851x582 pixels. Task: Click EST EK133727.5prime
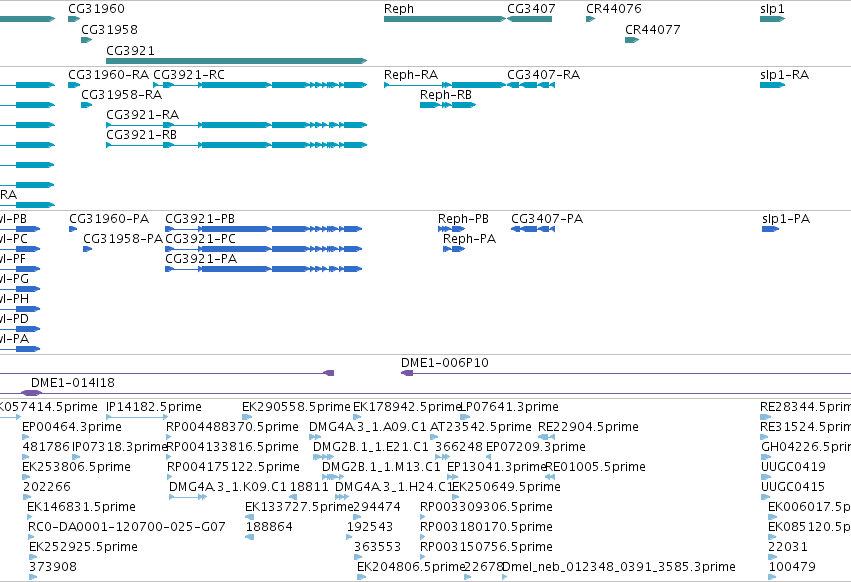[x=250, y=517]
